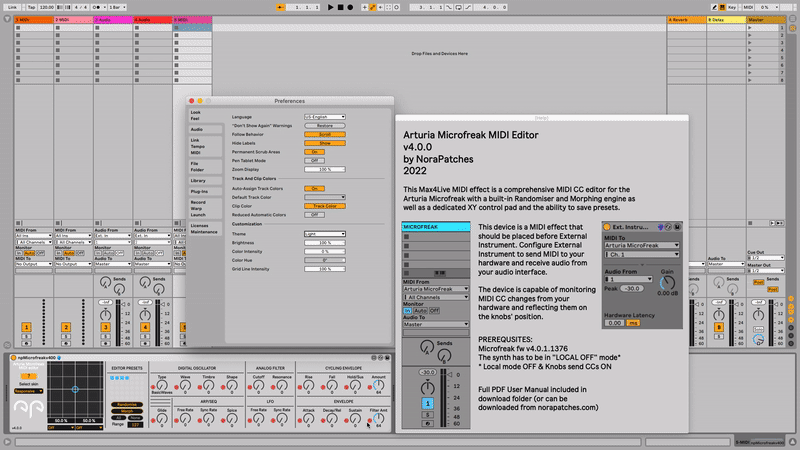Click Restore for Don't Show Again warnings
Screen dimensions: 800x450
[324, 126]
